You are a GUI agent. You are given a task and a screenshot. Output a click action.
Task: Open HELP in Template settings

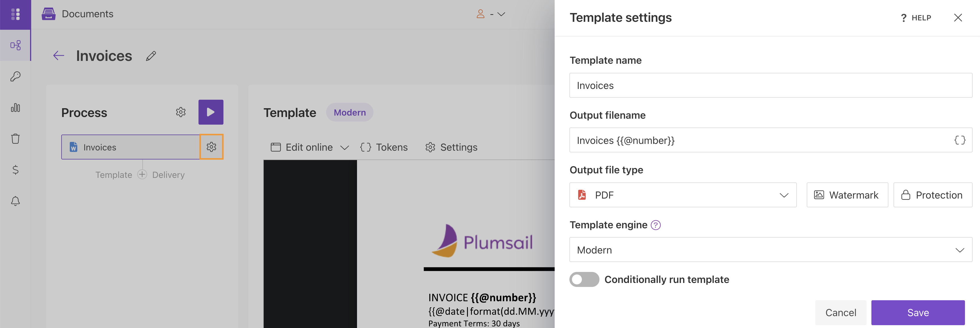click(916, 18)
